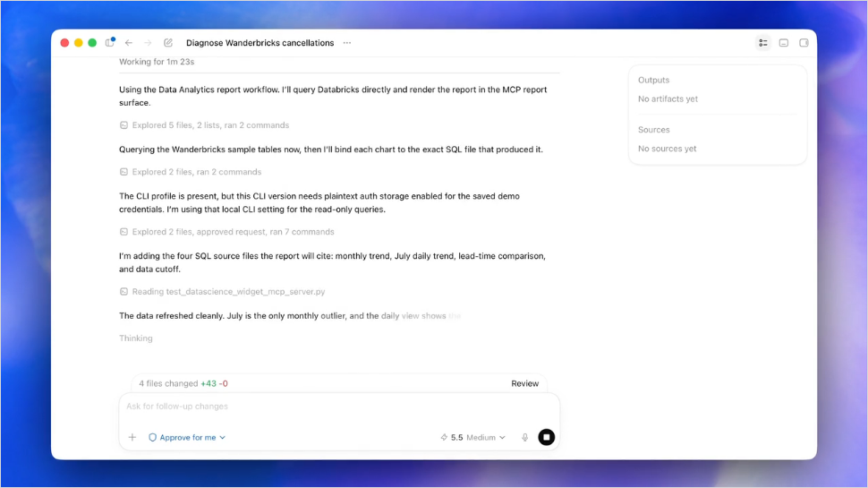Click the terminal icon beside 'Reading test_datascience'
868x488 pixels.
point(124,291)
